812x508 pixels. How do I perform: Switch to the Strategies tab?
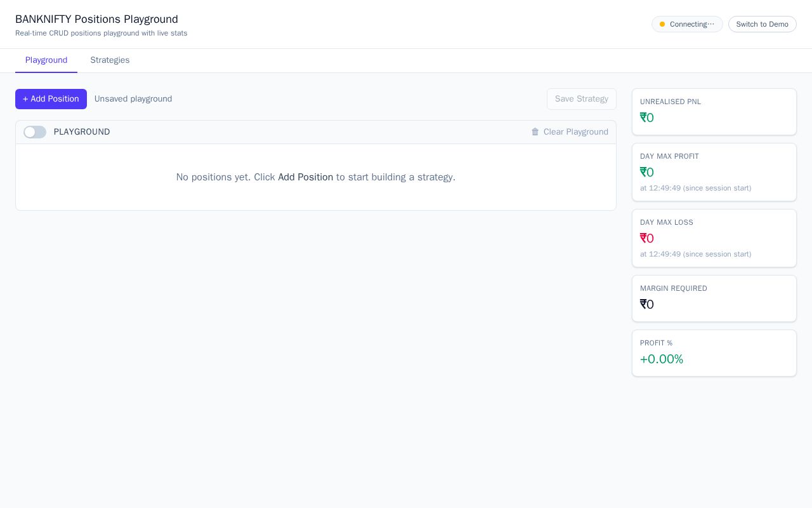[110, 60]
